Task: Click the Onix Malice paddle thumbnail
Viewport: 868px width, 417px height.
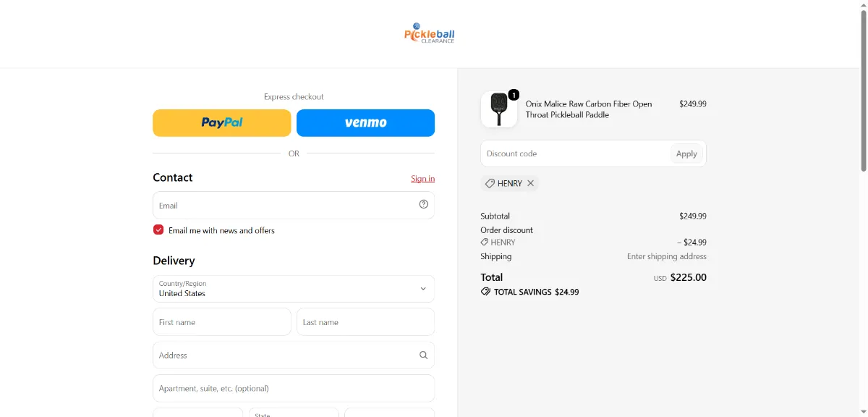Action: (499, 109)
